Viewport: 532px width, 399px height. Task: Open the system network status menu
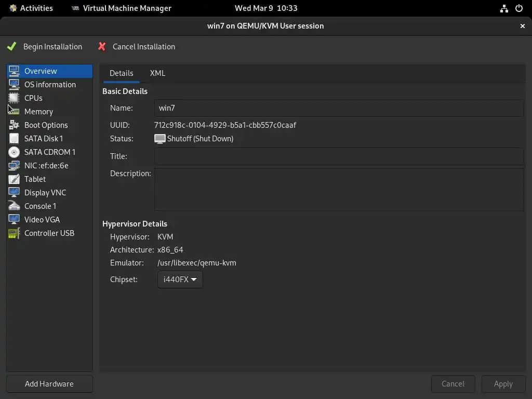pyautogui.click(x=504, y=8)
